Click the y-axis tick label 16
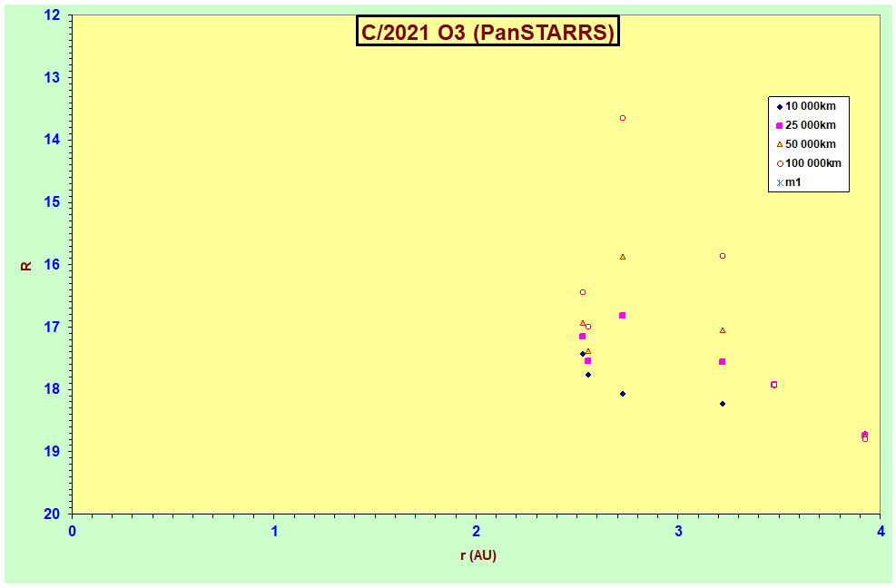 tap(52, 265)
